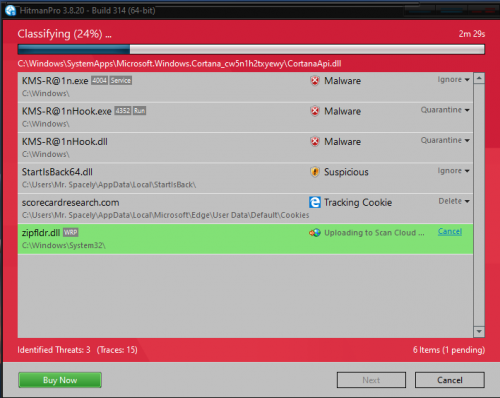Open Ignore dropdown for StartIsBack64.dll

453,171
